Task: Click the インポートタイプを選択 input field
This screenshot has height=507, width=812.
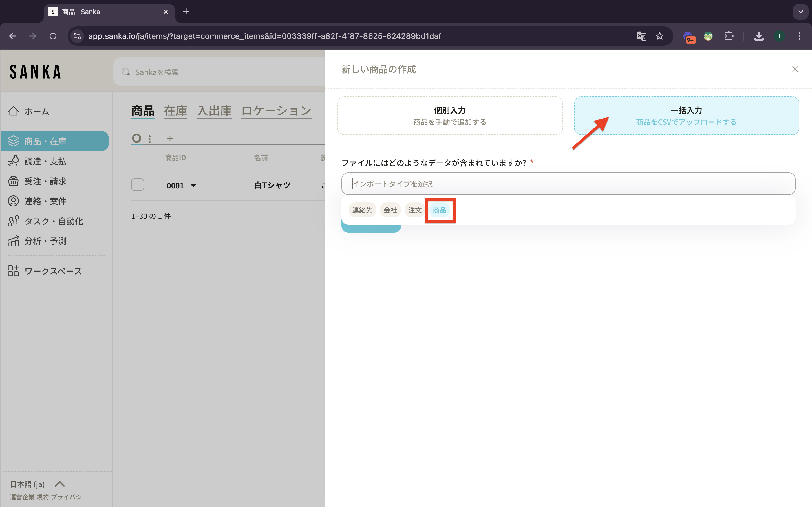Action: [x=568, y=184]
